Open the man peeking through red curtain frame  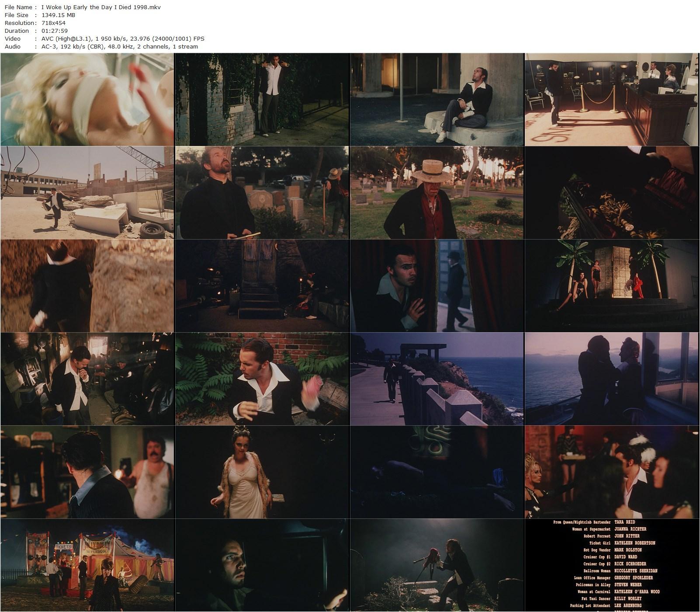(437, 286)
